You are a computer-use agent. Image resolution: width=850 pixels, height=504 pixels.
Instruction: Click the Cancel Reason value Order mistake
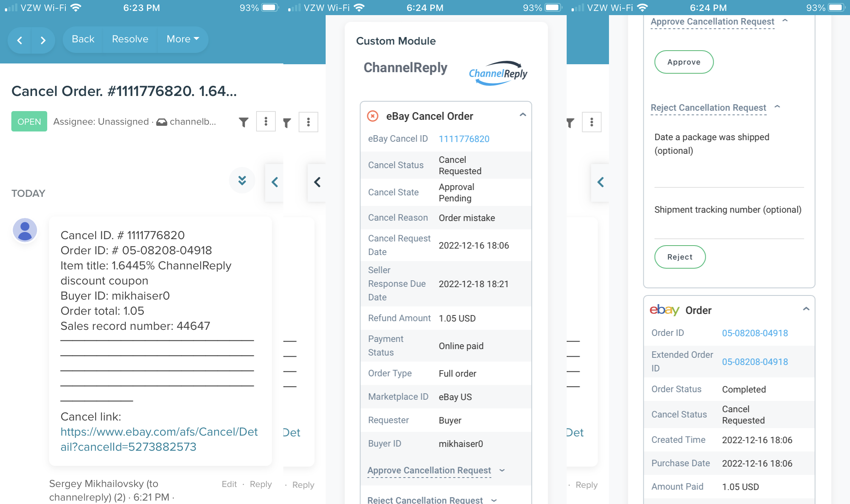pos(467,218)
